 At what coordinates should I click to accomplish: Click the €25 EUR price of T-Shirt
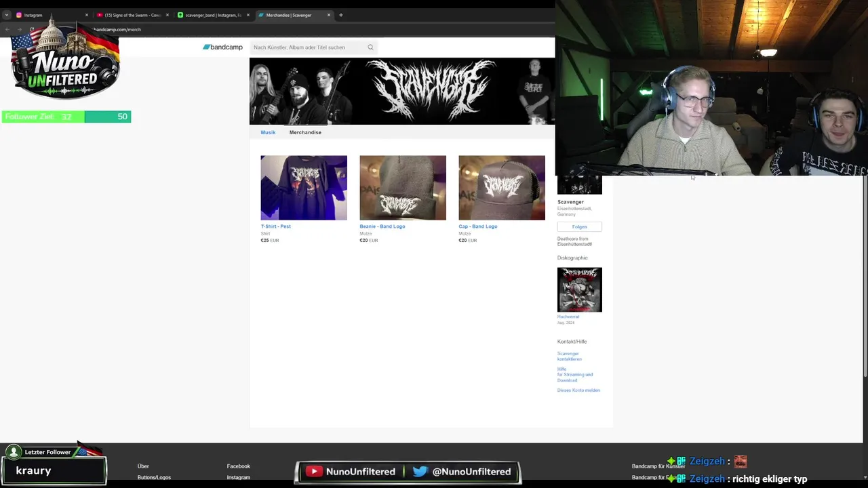pos(270,241)
